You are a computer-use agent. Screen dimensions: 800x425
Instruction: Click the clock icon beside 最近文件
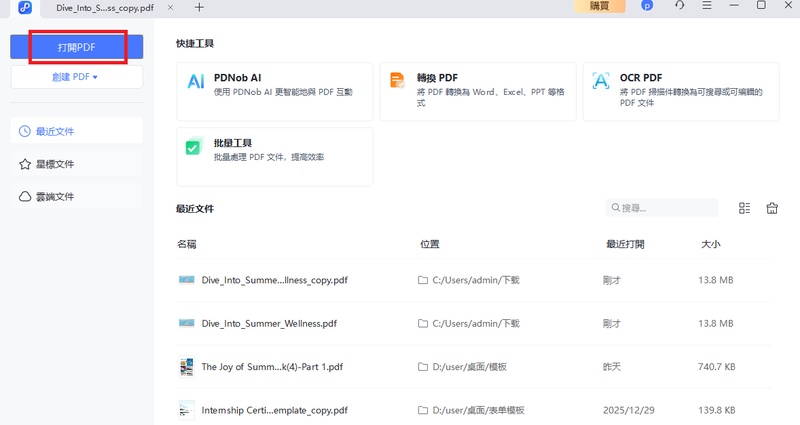[x=24, y=131]
